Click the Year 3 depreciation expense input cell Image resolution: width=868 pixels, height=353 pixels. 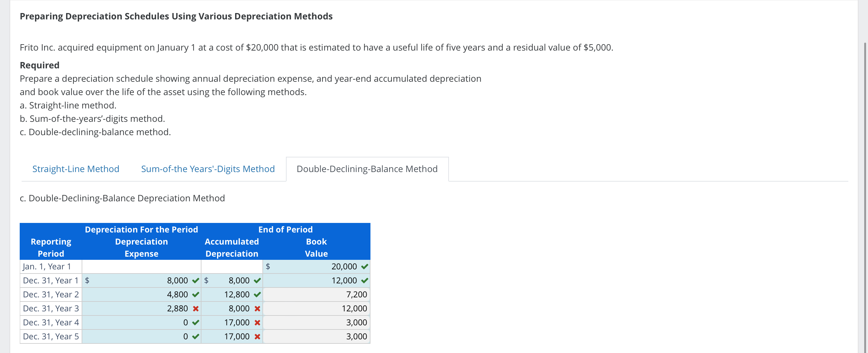(x=141, y=308)
